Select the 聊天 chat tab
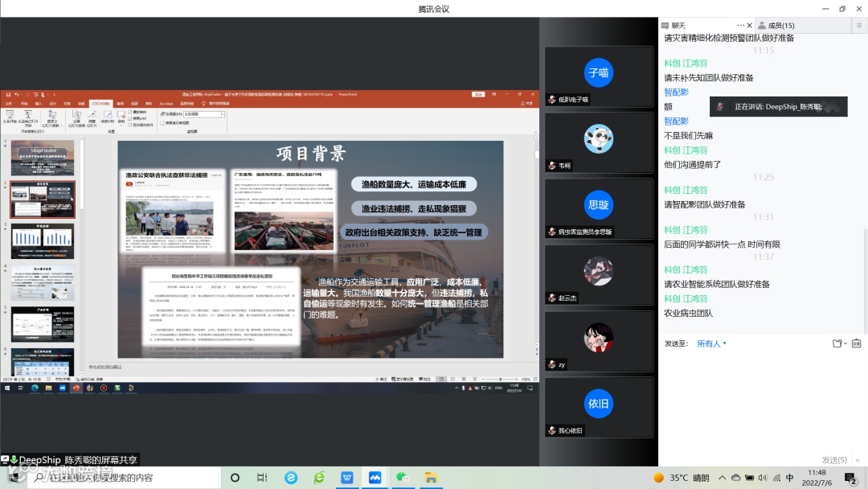Viewport: 868px width, 489px height. click(674, 26)
